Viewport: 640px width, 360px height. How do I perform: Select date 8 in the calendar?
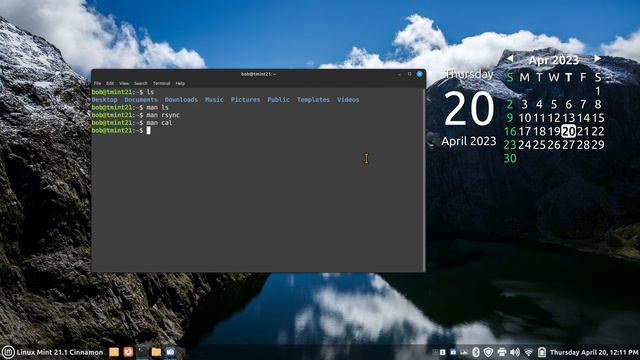tap(598, 104)
